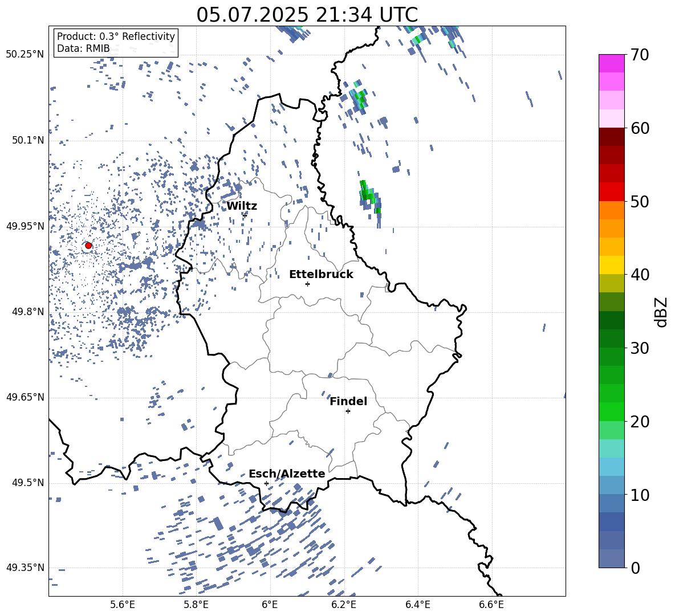
Task: Pick the magenta top colorbar swatch
Action: pyautogui.click(x=611, y=63)
